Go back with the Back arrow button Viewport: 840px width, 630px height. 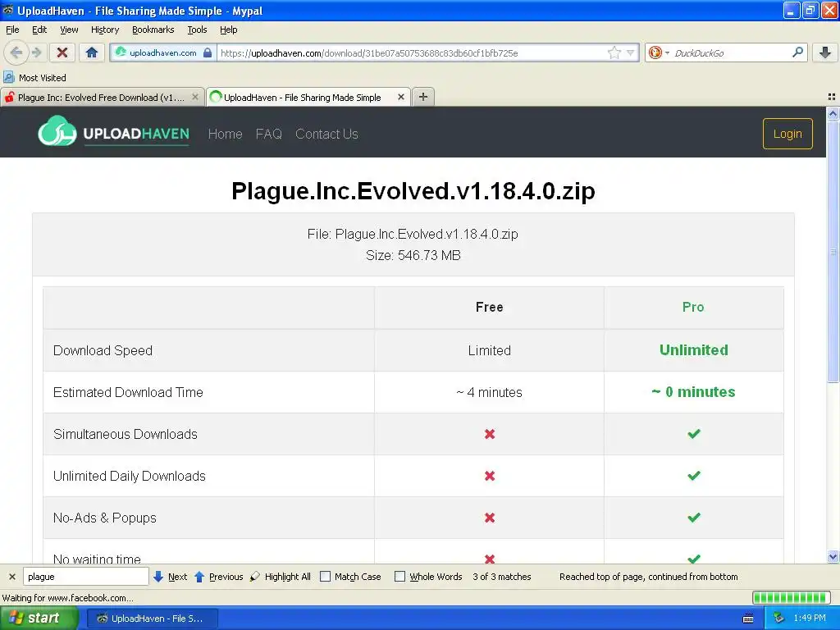(x=16, y=52)
